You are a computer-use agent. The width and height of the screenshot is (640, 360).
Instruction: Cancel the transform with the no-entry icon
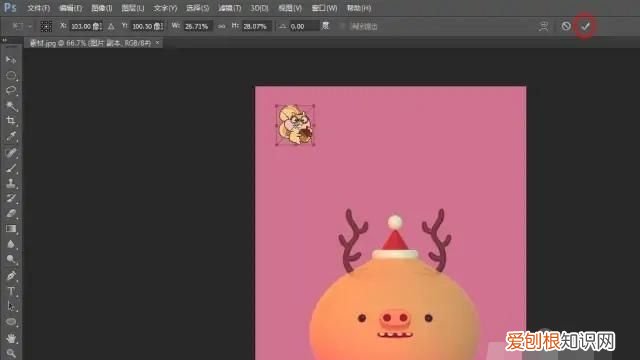(x=566, y=26)
